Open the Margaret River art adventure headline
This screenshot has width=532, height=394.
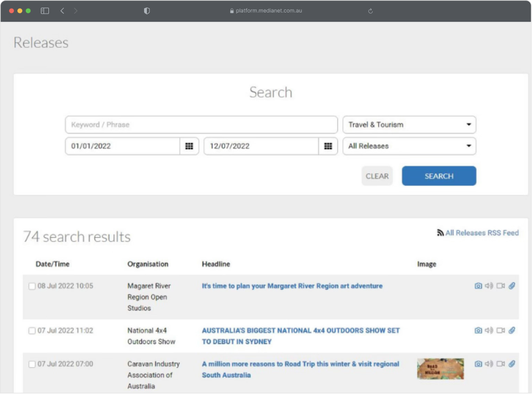pos(292,286)
